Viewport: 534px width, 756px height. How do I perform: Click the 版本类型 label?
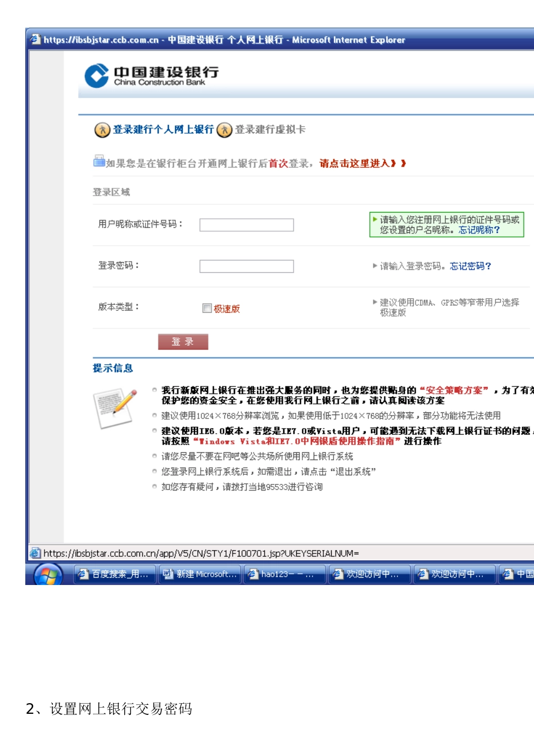[119, 307]
